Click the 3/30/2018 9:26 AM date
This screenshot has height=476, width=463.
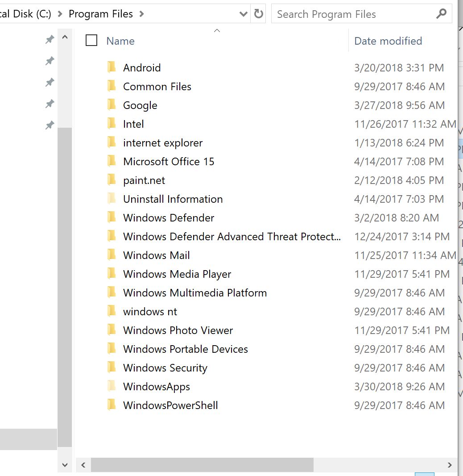399,386
